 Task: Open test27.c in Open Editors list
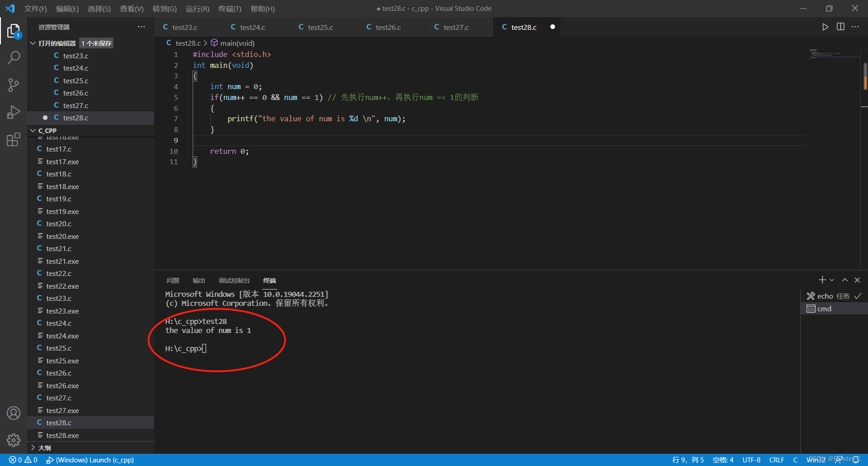tap(90, 105)
